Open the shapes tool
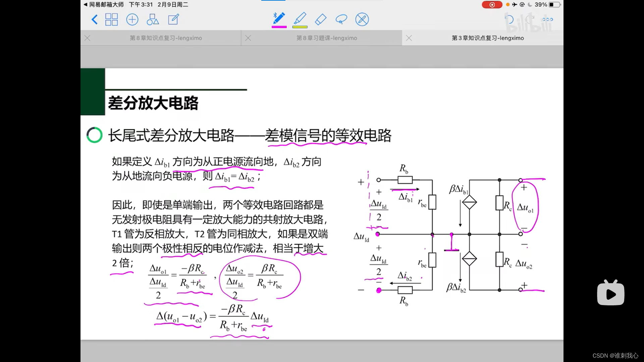This screenshot has width=644, height=362. point(153,19)
